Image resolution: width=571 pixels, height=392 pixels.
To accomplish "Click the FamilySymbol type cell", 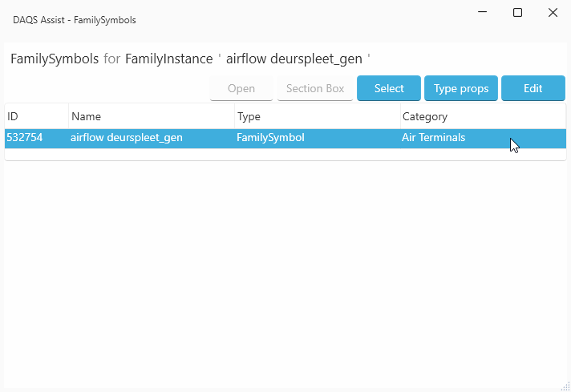I will [x=270, y=138].
